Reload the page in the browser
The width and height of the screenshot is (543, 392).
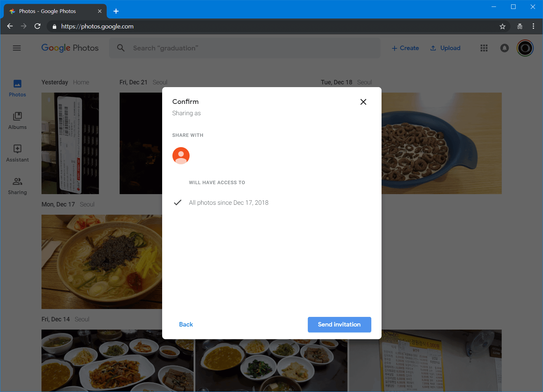coord(38,26)
